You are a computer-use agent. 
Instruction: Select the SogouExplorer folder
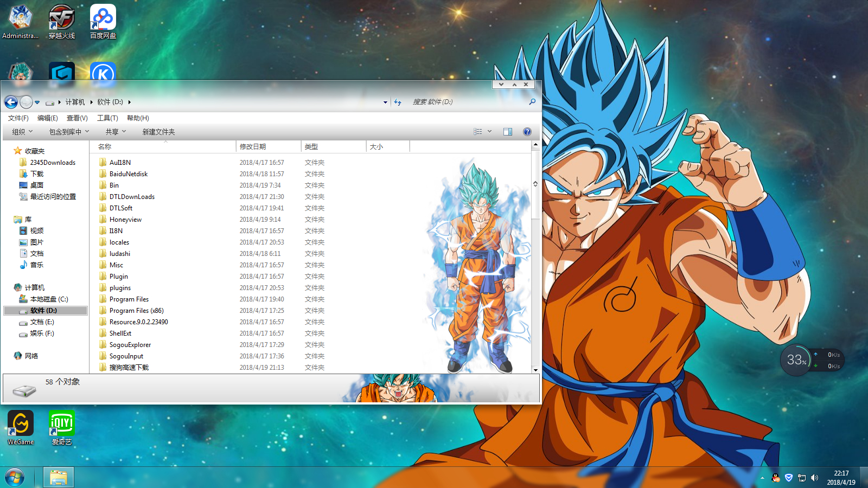[x=130, y=344]
